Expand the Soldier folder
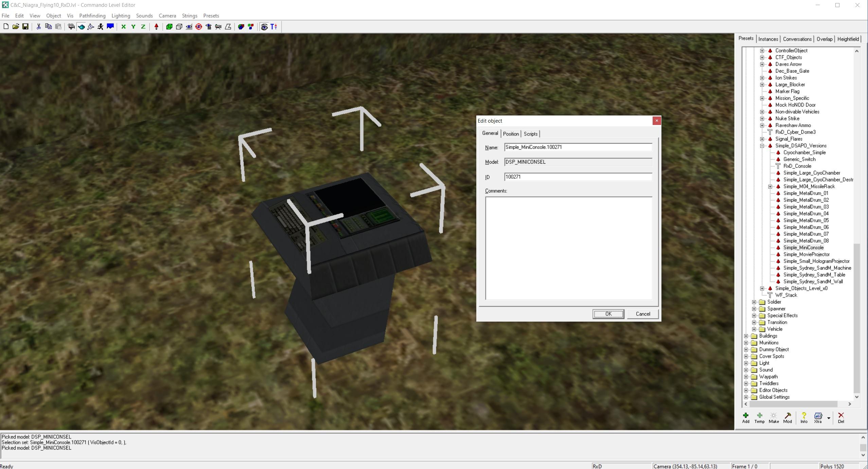The width and height of the screenshot is (868, 469). [754, 302]
